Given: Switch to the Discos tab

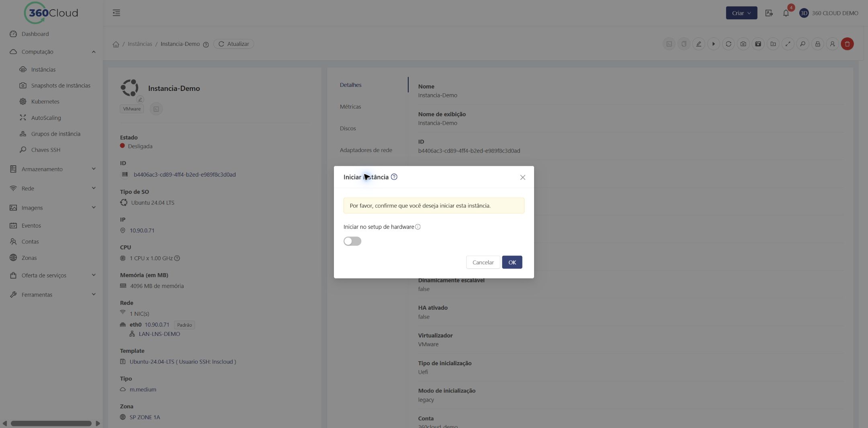Looking at the screenshot, I should coord(348,128).
